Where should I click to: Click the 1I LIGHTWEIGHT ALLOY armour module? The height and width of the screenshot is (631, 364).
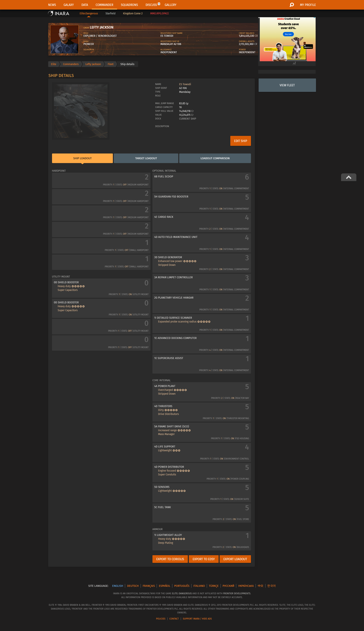click(x=201, y=541)
